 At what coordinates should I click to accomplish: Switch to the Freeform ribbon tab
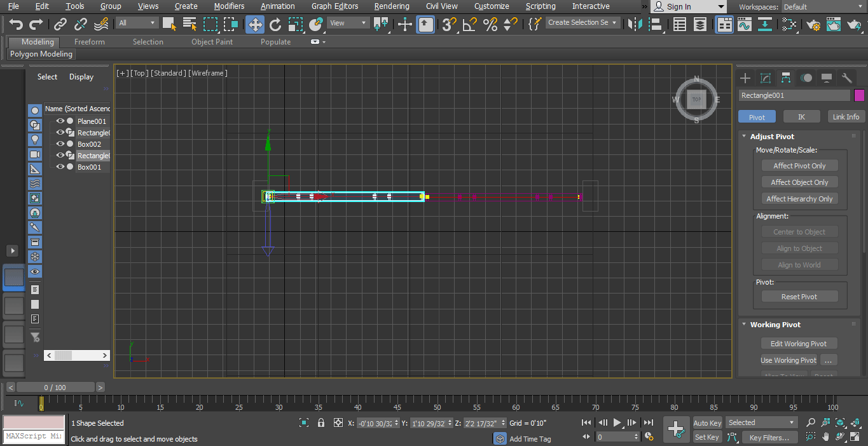(x=90, y=42)
